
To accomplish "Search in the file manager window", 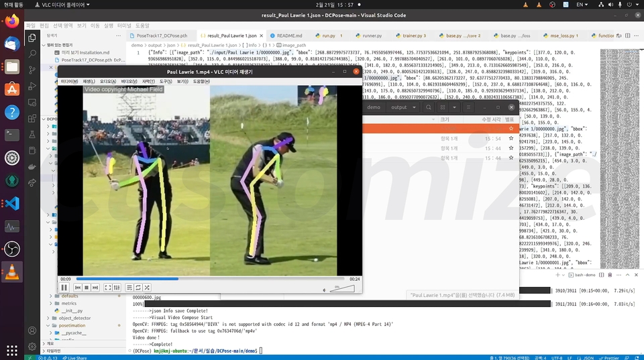I will (x=429, y=107).
